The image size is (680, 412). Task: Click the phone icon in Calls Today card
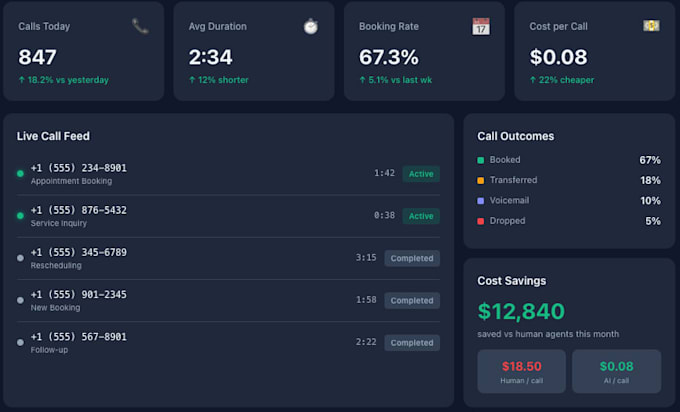coord(140,26)
